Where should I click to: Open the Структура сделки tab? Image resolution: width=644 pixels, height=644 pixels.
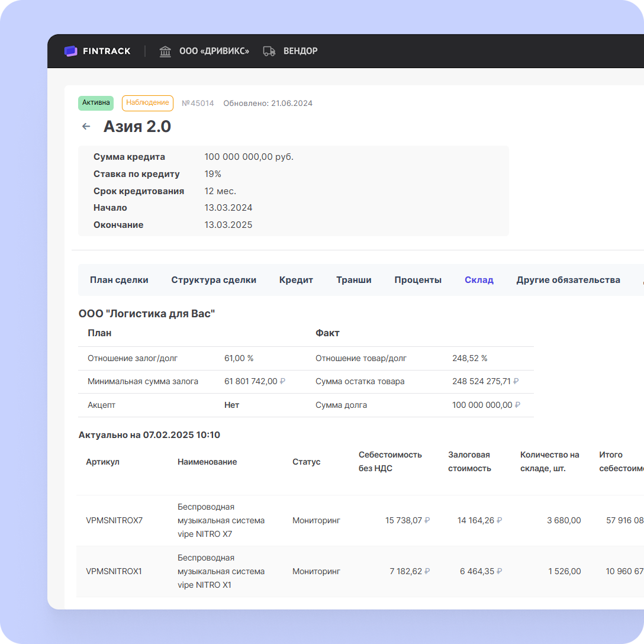[214, 280]
